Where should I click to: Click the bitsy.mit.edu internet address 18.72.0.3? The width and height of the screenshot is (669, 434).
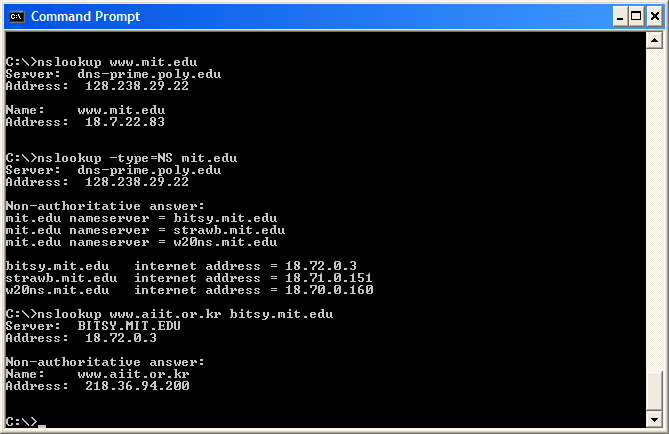point(321,266)
